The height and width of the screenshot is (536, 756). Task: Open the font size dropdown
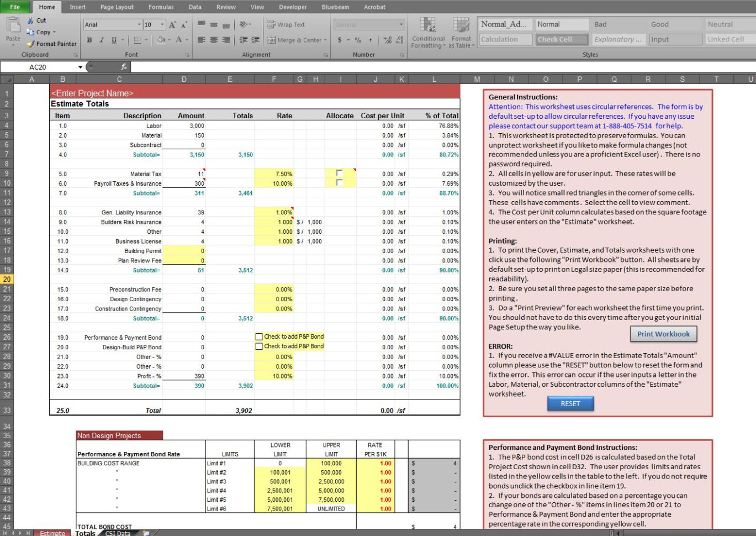(x=163, y=24)
